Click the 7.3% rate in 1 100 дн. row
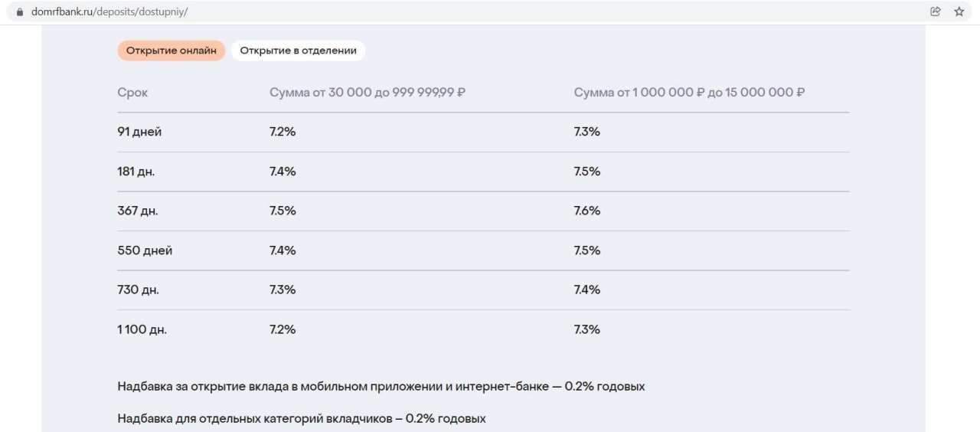This screenshot has height=432, width=980. [586, 329]
